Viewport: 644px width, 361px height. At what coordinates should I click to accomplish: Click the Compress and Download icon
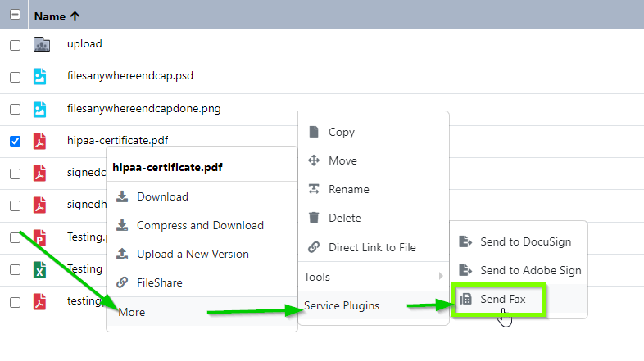[122, 225]
